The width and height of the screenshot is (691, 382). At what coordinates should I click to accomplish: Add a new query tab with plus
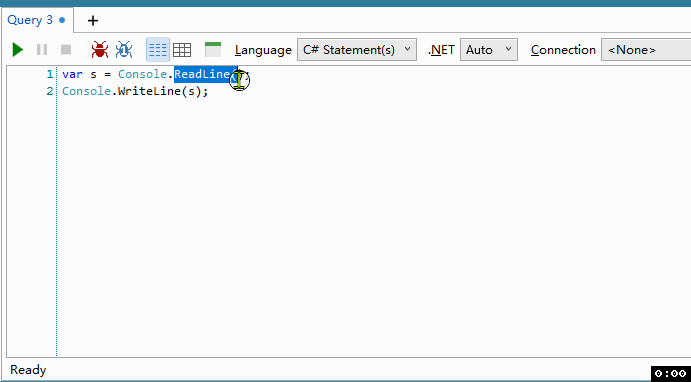(x=93, y=20)
